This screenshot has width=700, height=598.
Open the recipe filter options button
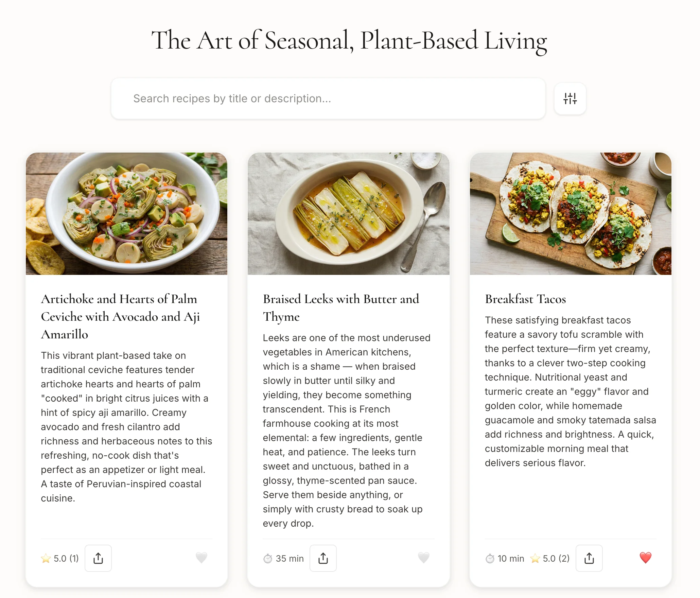pos(570,99)
